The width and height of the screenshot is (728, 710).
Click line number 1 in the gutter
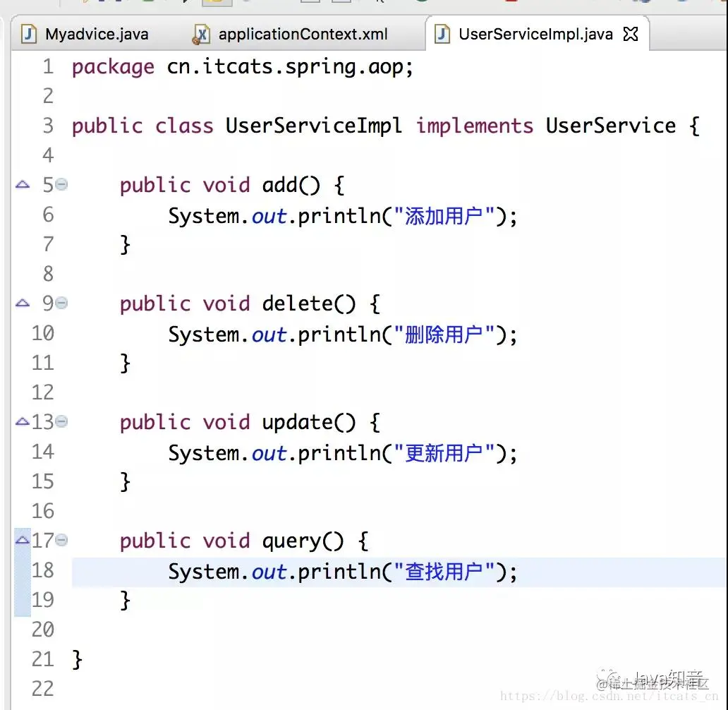coord(48,67)
